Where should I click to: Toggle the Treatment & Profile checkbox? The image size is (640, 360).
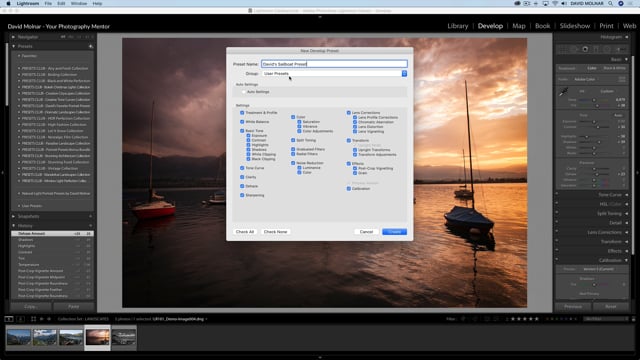[x=242, y=113]
